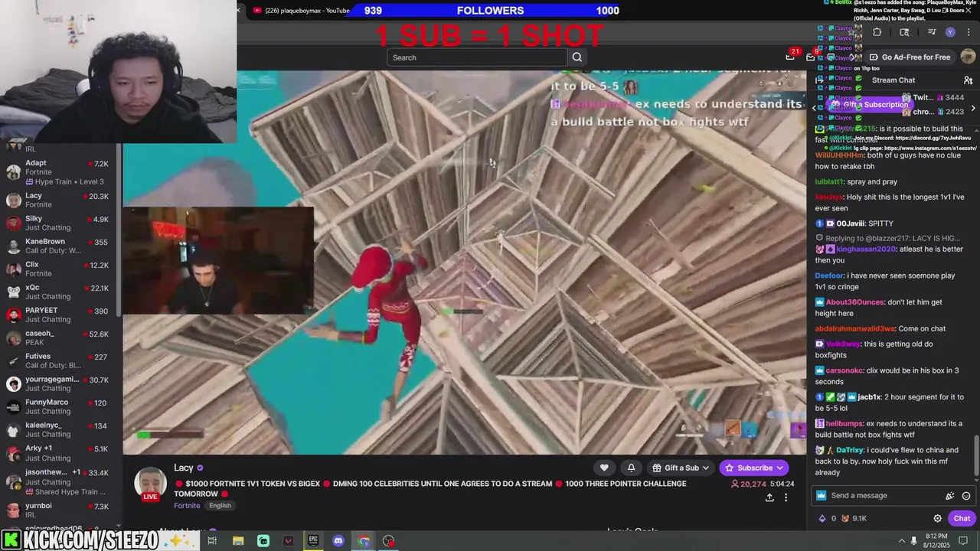Open Futives channel in sidebar
The height and width of the screenshot is (551, 980).
tap(60, 360)
